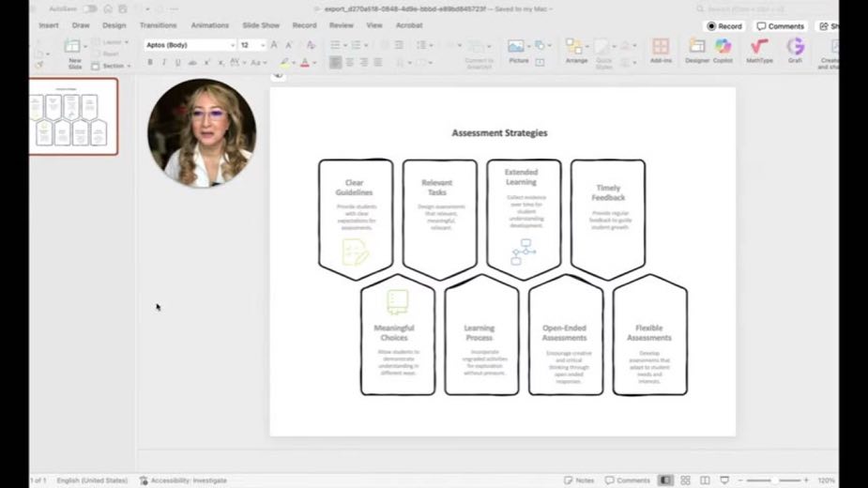Apply strikethrough formatting
Screen dimensions: 868x488
click(x=192, y=63)
